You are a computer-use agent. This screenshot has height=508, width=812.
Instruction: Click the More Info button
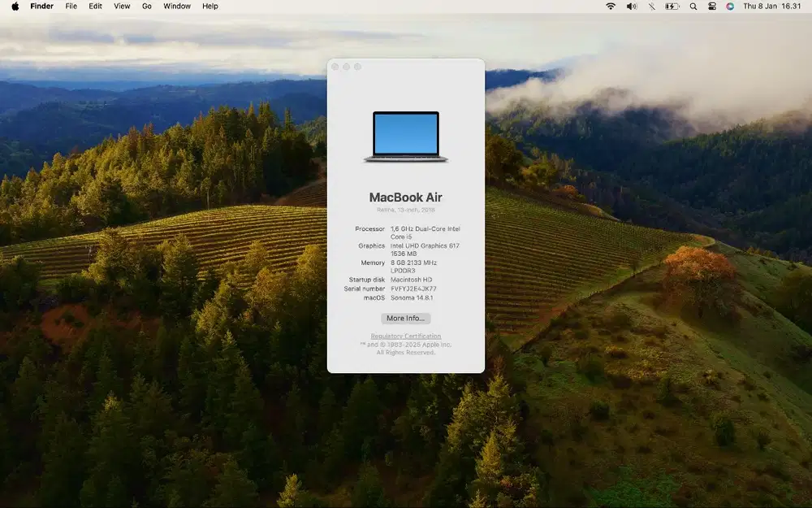[405, 318]
